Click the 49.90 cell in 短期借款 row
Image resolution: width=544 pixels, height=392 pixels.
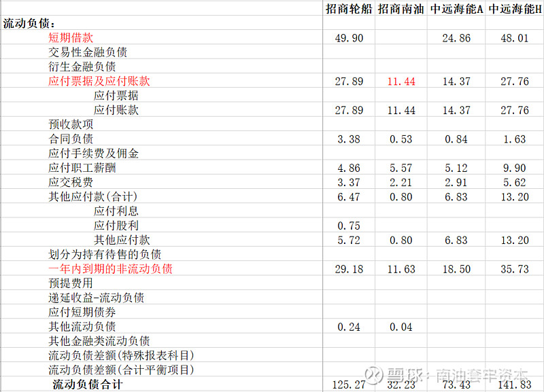(349, 38)
